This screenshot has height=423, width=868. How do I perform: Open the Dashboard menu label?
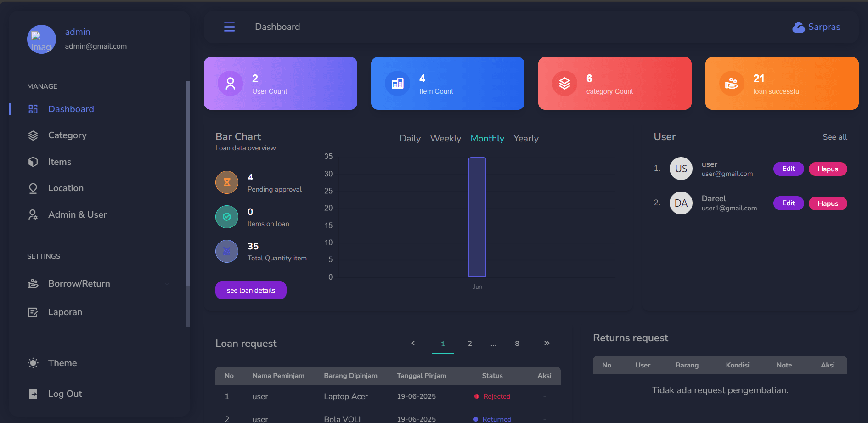(x=71, y=109)
